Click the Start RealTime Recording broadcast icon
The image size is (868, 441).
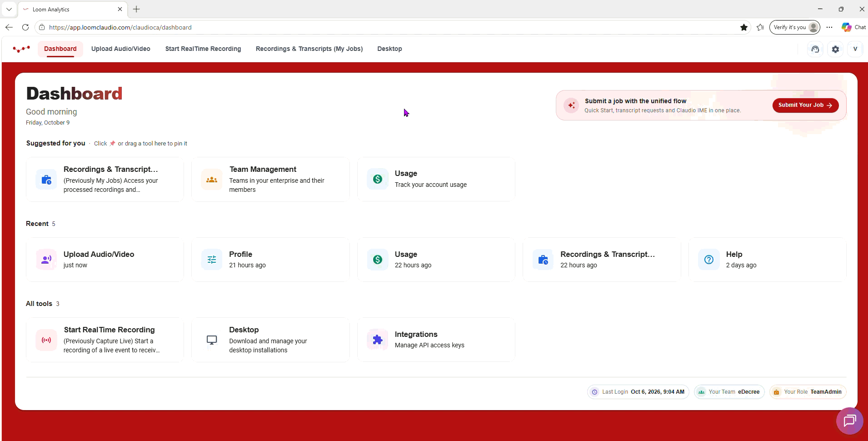pyautogui.click(x=46, y=340)
